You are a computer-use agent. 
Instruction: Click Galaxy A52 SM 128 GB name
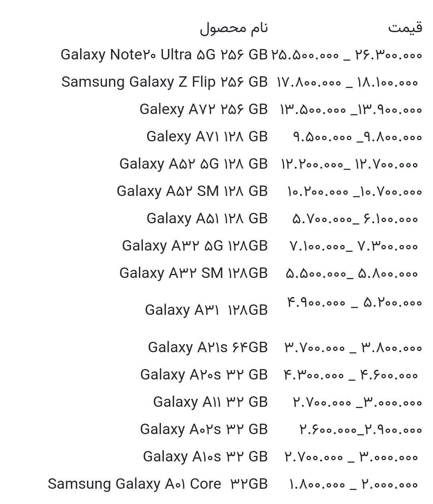[x=192, y=192]
